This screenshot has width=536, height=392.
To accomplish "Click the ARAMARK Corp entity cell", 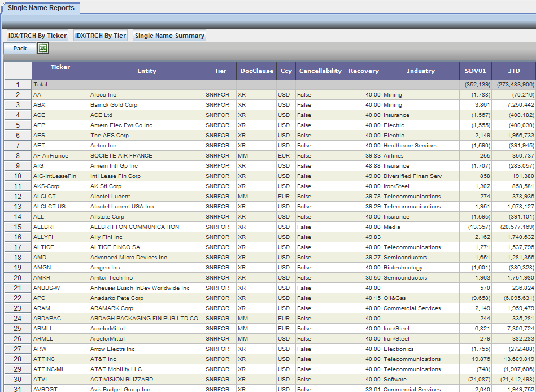I will point(147,308).
